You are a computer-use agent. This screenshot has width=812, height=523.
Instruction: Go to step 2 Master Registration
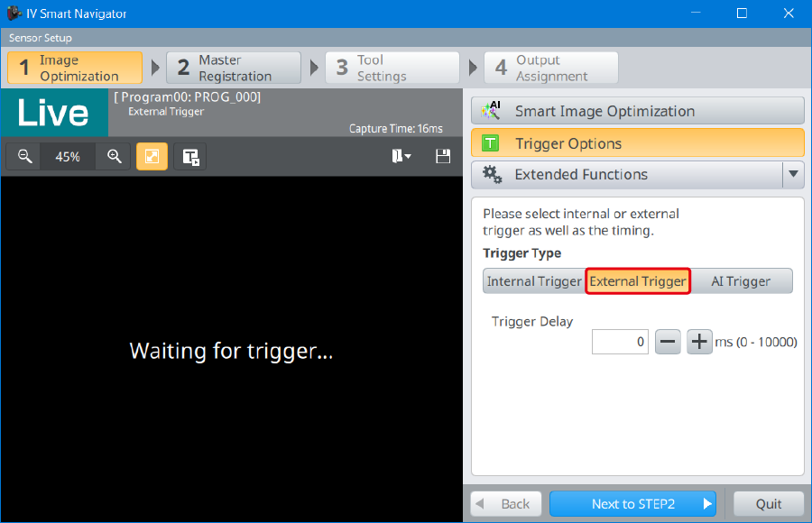point(234,69)
